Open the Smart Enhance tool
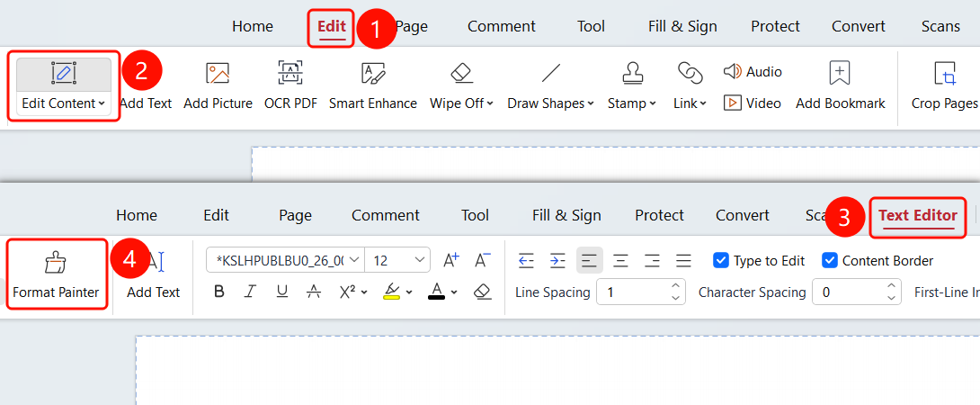This screenshot has height=405, width=980. click(373, 86)
